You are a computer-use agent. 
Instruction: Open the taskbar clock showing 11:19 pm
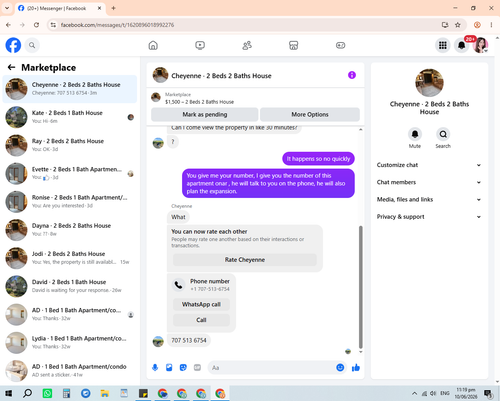[466, 393]
